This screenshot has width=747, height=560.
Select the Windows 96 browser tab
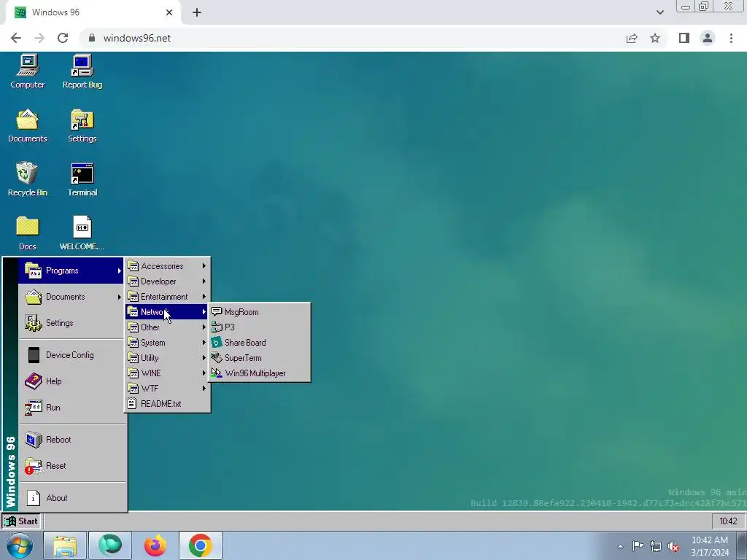(x=93, y=12)
